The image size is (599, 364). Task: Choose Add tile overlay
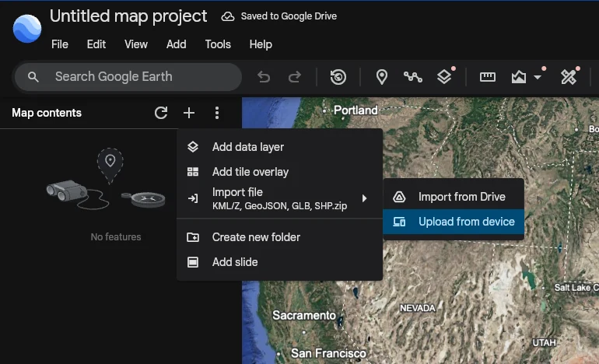279,172
